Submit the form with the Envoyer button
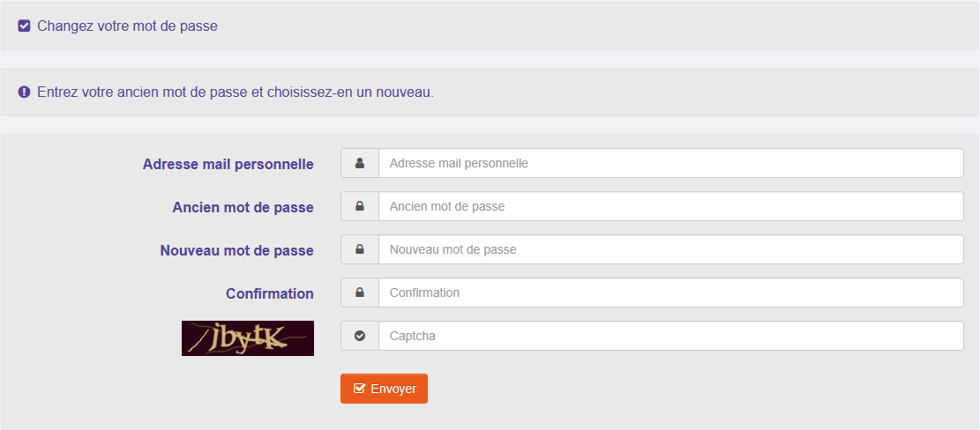The image size is (980, 430). coord(385,389)
